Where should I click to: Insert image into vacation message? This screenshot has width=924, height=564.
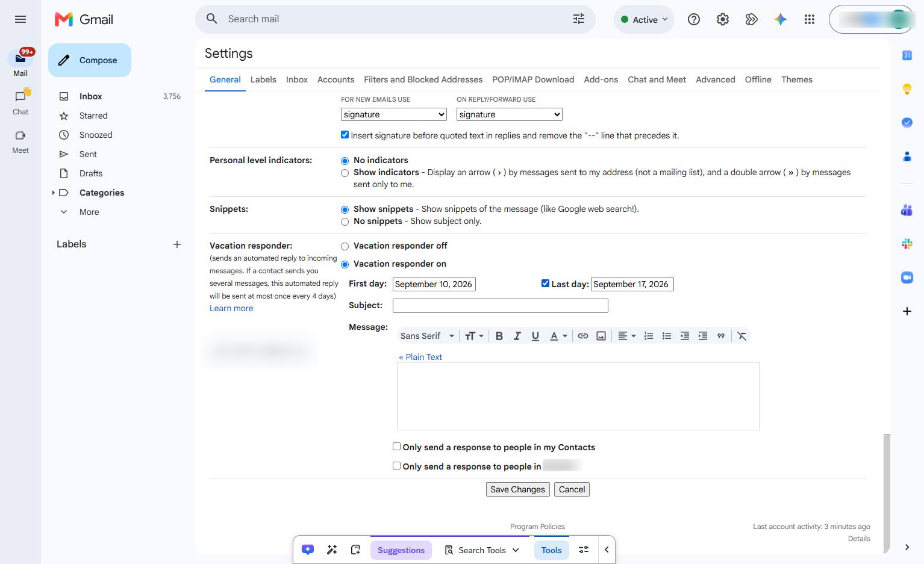601,336
